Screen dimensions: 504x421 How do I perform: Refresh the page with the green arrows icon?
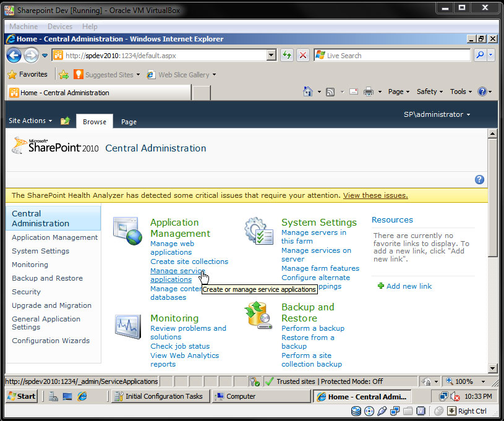coord(287,55)
